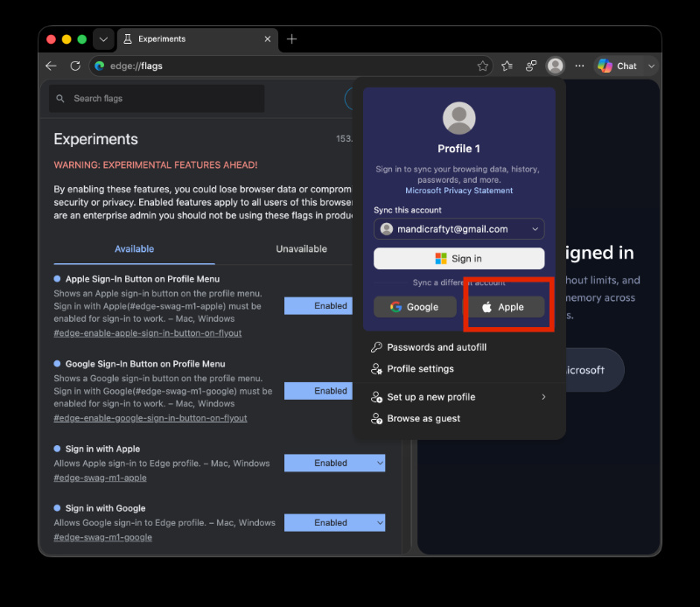Click the "Apple Sign-In Button on Profile Menu" title
Screen dimensions: 700x607
143,279
